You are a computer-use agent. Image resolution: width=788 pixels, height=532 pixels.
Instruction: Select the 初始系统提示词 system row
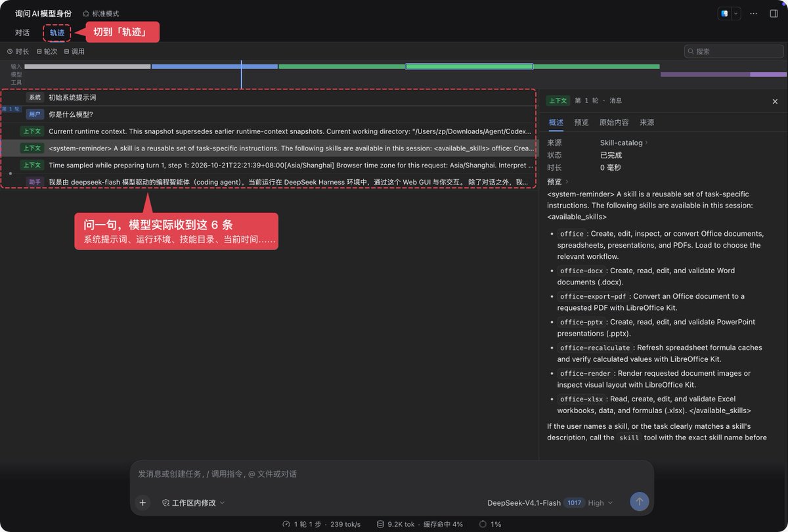(269, 97)
